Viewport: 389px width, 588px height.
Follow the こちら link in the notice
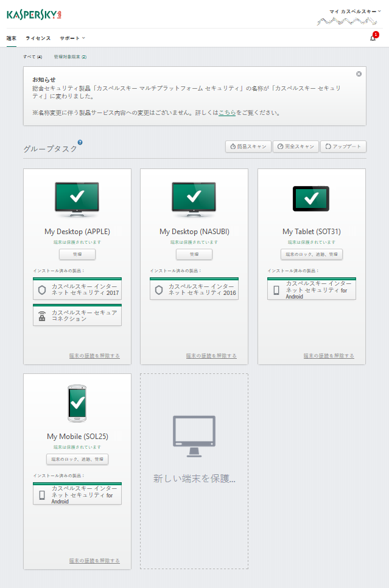pos(227,112)
